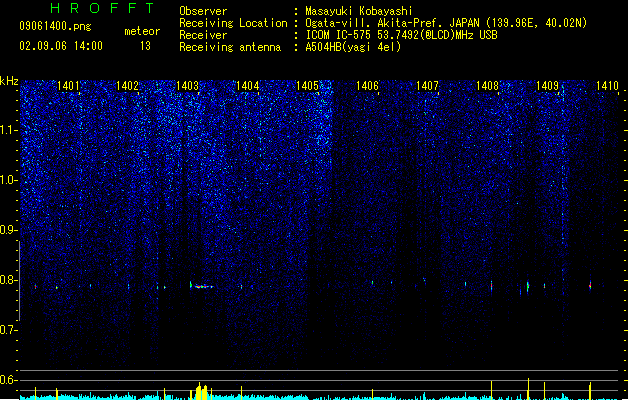Select the Ogata-vill. Akita-Pref. JAPAN location text

point(446,23)
